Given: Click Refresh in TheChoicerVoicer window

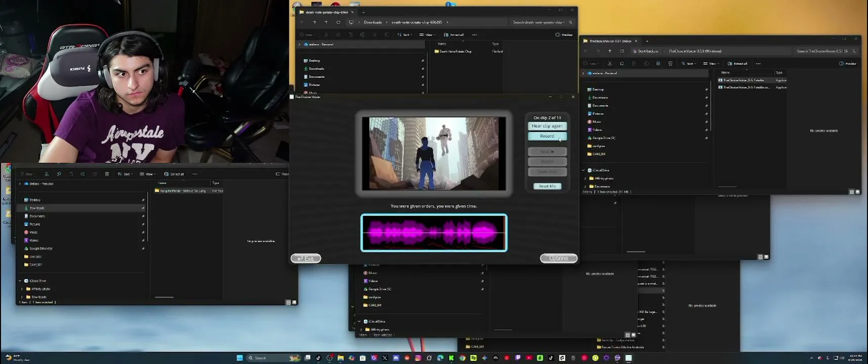Looking at the screenshot, I should (622, 51).
